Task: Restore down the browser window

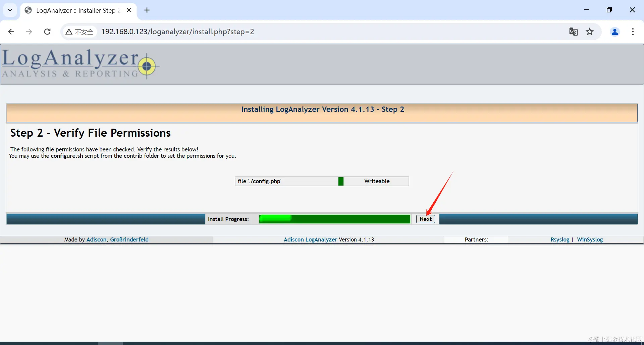Action: click(609, 10)
